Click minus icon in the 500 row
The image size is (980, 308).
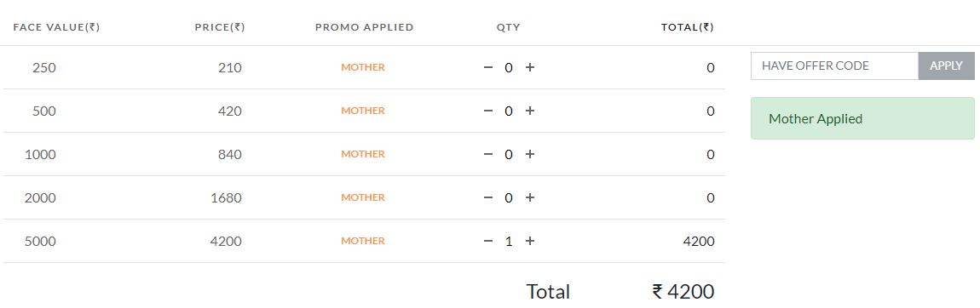[488, 111]
